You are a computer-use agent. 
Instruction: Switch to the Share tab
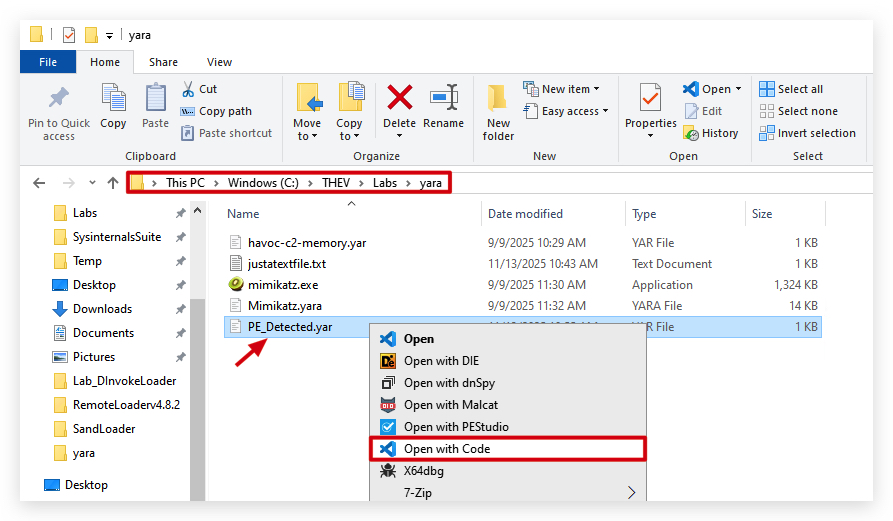click(x=163, y=62)
